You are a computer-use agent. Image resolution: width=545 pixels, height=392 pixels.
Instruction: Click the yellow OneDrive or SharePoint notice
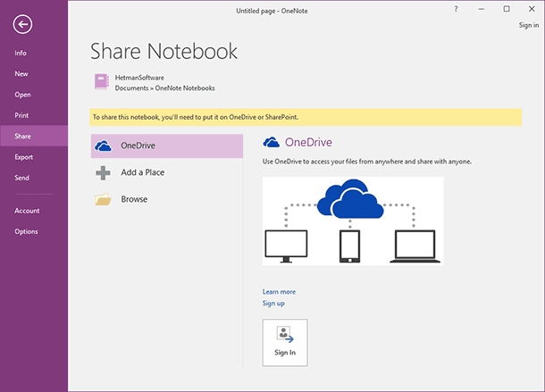pos(306,117)
